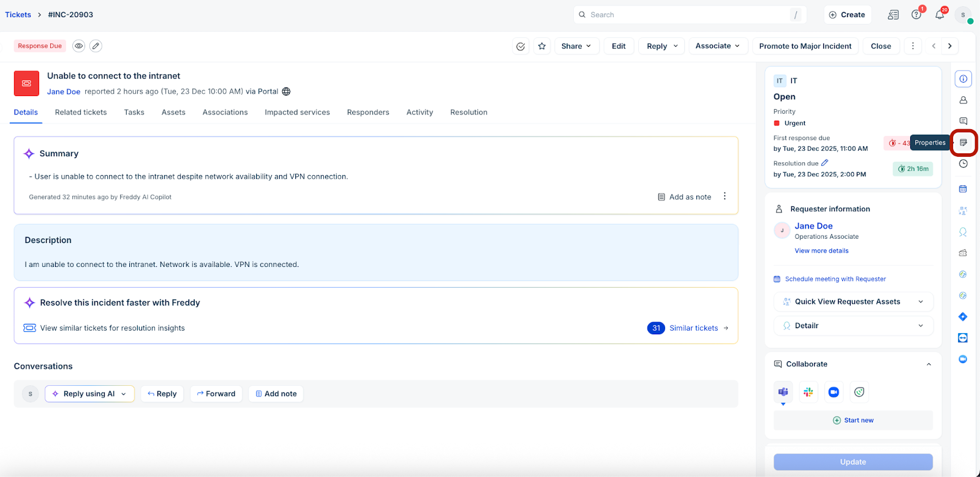980x477 pixels.
Task: Click the Edit button
Action: [619, 46]
